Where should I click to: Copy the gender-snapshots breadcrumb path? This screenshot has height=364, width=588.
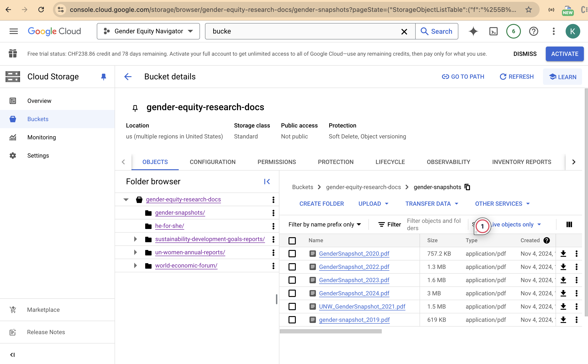pyautogui.click(x=467, y=187)
